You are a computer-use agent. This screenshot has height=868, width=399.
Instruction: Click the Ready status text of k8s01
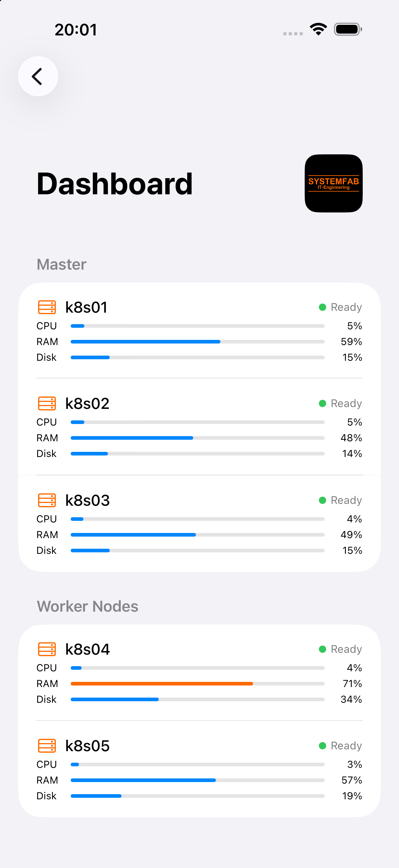[346, 307]
